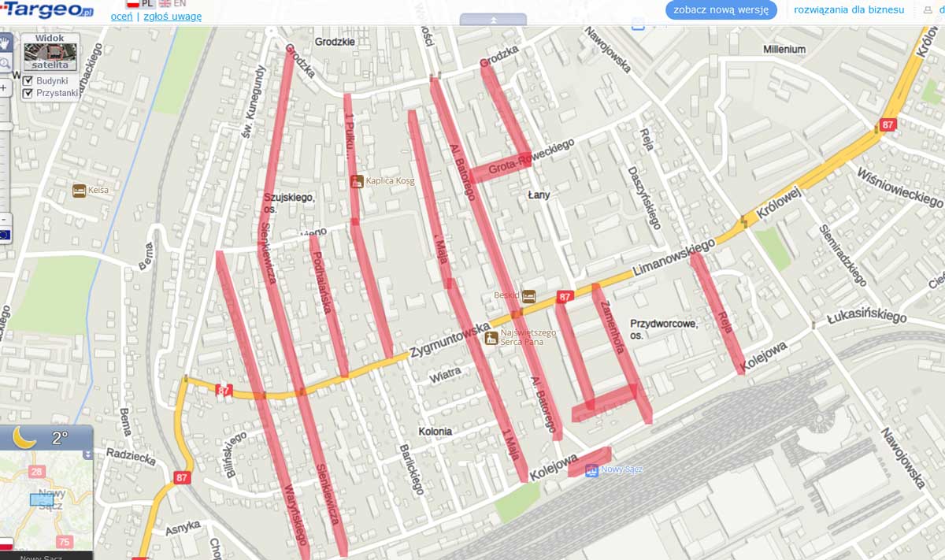This screenshot has height=560, width=945.
Task: Click the Keisa hotel icon
Action: click(79, 190)
